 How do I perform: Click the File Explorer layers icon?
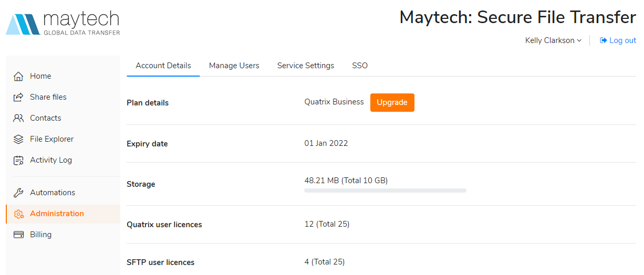(x=18, y=139)
